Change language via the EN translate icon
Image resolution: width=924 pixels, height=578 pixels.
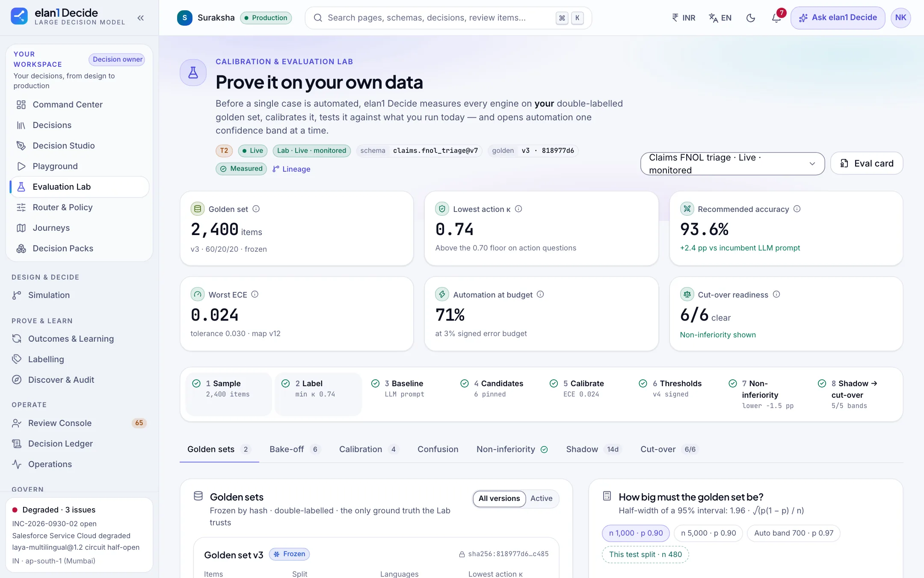tap(720, 18)
